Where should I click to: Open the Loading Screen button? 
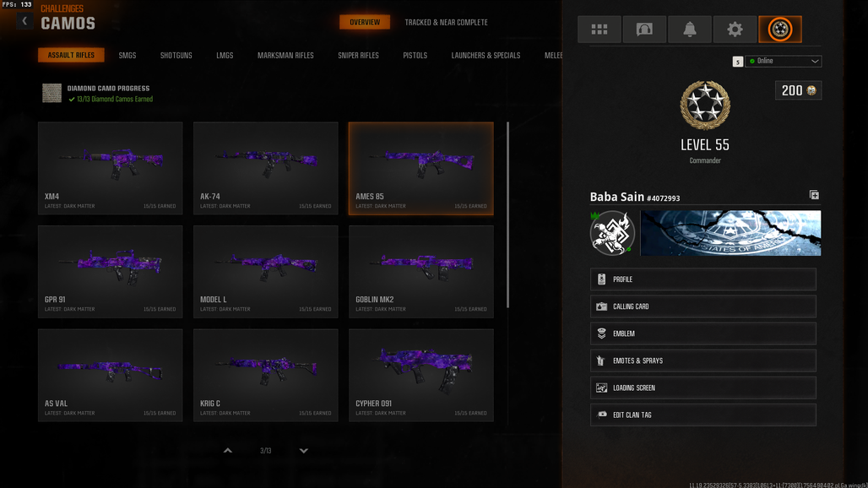[703, 388]
